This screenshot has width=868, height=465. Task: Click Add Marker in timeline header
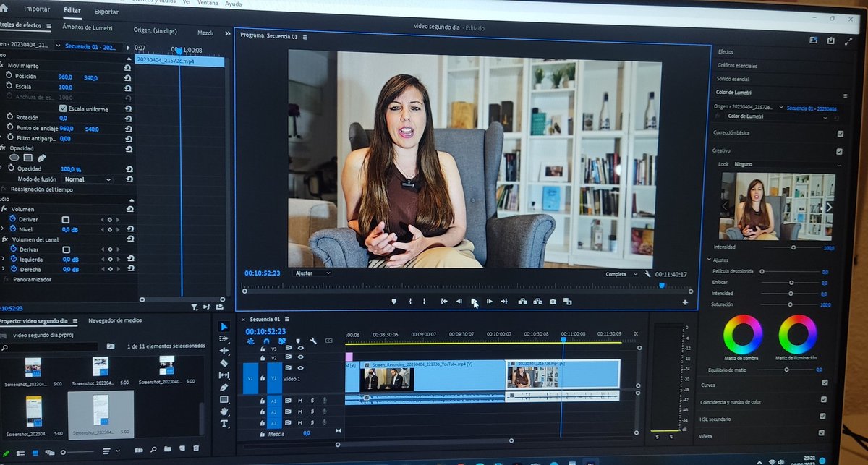click(297, 341)
